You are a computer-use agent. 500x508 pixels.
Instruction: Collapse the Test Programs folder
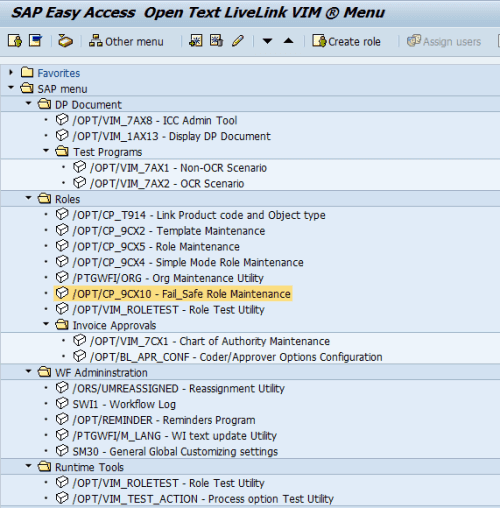point(46,151)
